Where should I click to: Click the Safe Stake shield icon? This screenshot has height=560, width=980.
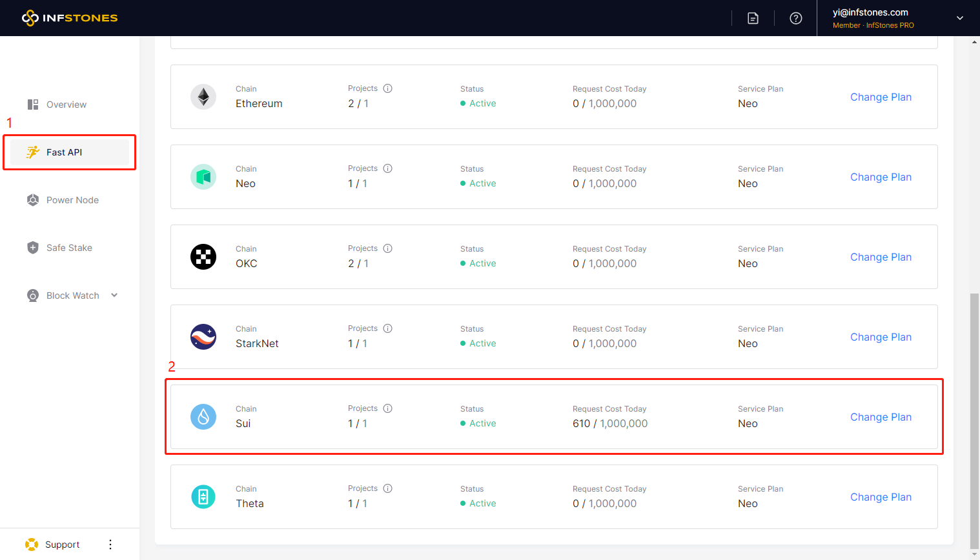pyautogui.click(x=33, y=248)
